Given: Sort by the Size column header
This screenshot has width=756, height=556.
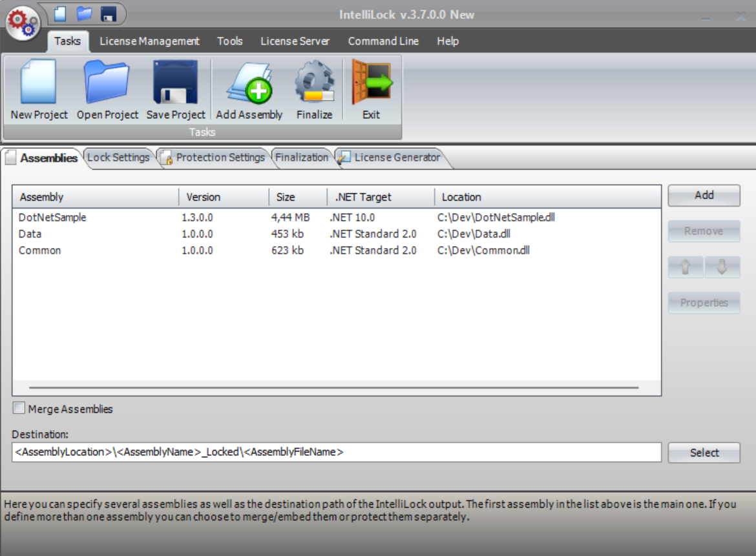Looking at the screenshot, I should [298, 197].
